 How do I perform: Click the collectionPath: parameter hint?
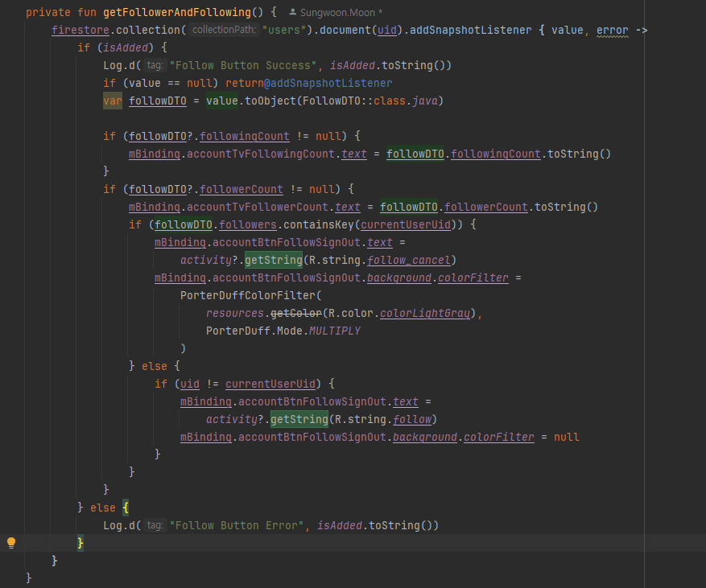pyautogui.click(x=225, y=30)
